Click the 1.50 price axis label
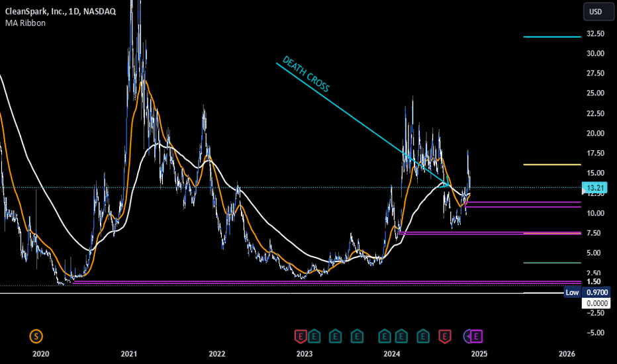617x364 pixels. (593, 281)
